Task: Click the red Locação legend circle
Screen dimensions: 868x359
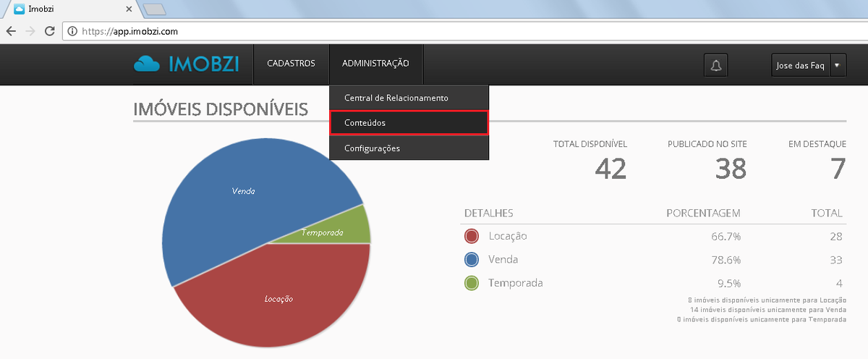Action: tap(472, 237)
